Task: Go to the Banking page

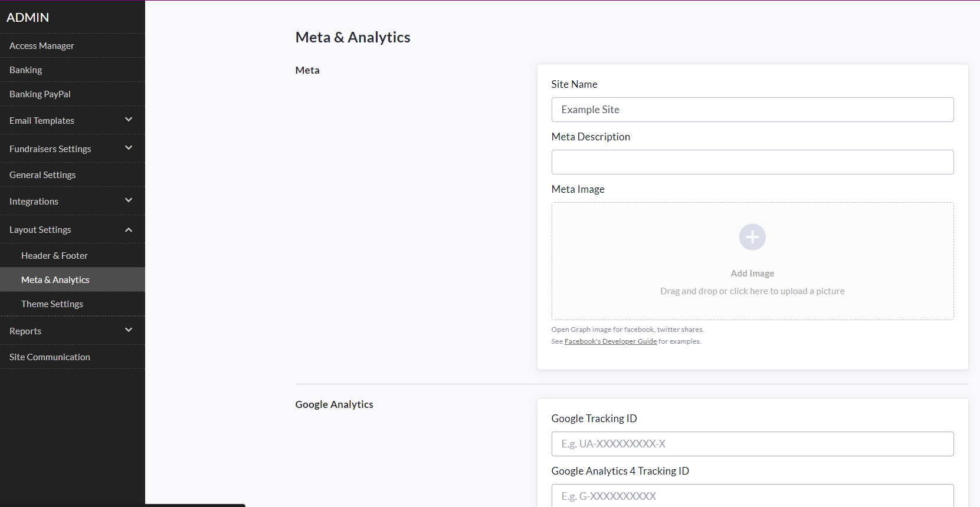Action: click(26, 70)
